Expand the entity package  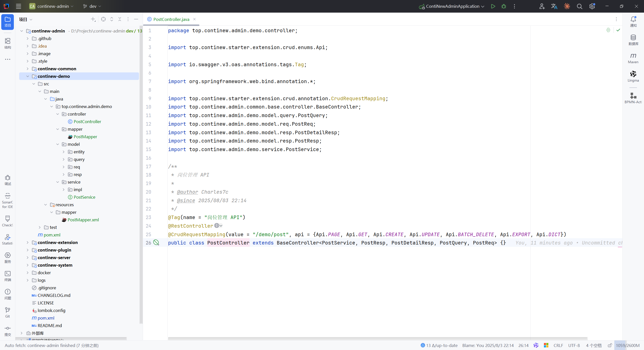[64, 152]
